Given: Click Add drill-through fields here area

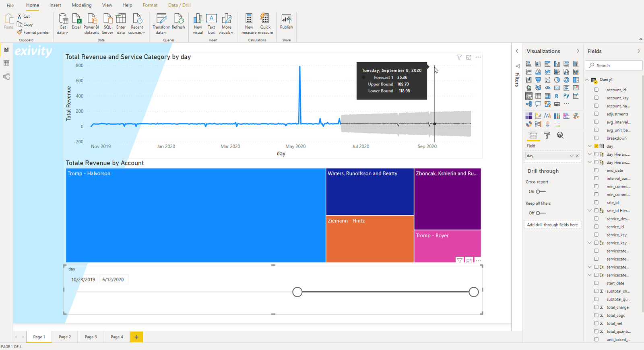Looking at the screenshot, I should [x=552, y=225].
